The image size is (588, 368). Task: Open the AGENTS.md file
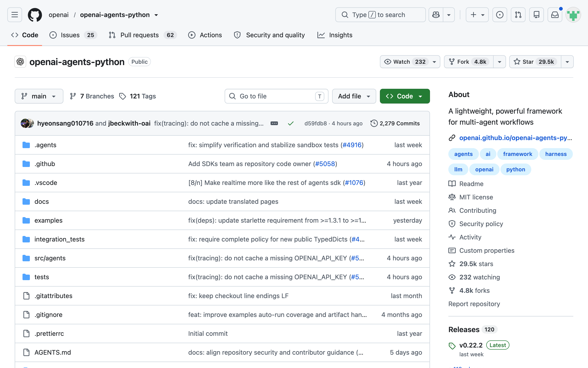53,352
